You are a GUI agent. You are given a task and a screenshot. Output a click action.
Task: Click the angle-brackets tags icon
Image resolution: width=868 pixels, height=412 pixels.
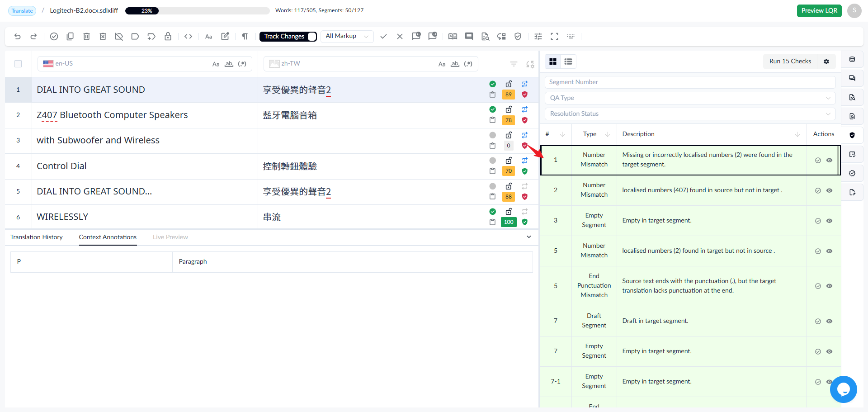[189, 37]
